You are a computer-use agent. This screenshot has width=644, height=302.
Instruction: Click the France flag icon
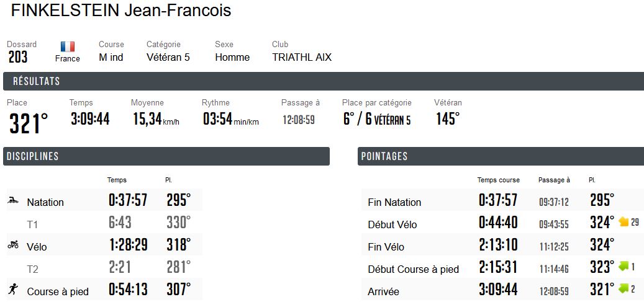coord(67,47)
